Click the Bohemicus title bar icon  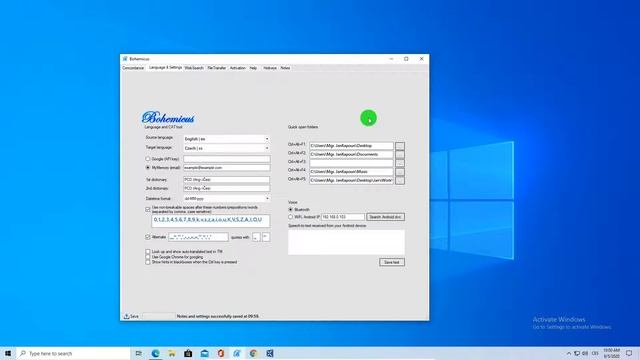(x=125, y=59)
